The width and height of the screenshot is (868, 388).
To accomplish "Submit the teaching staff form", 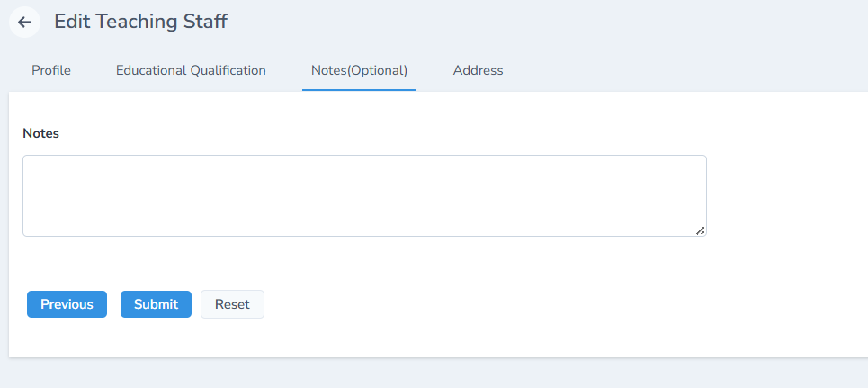I will point(156,304).
